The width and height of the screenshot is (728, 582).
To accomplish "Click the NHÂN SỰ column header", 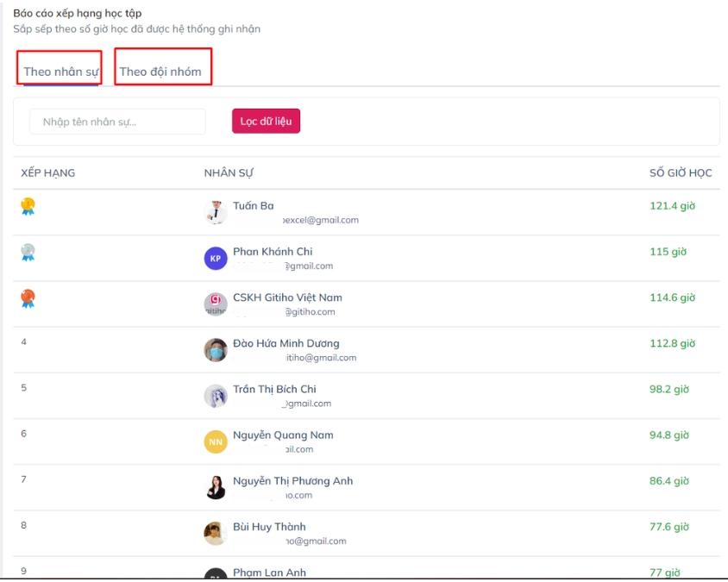I will 229,173.
